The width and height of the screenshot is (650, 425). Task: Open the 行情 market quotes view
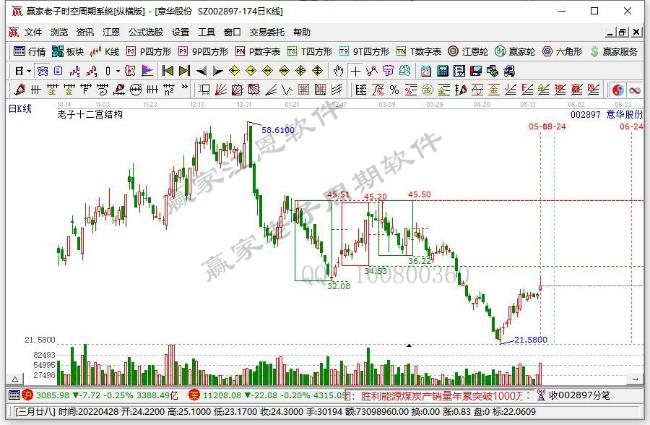(x=29, y=51)
